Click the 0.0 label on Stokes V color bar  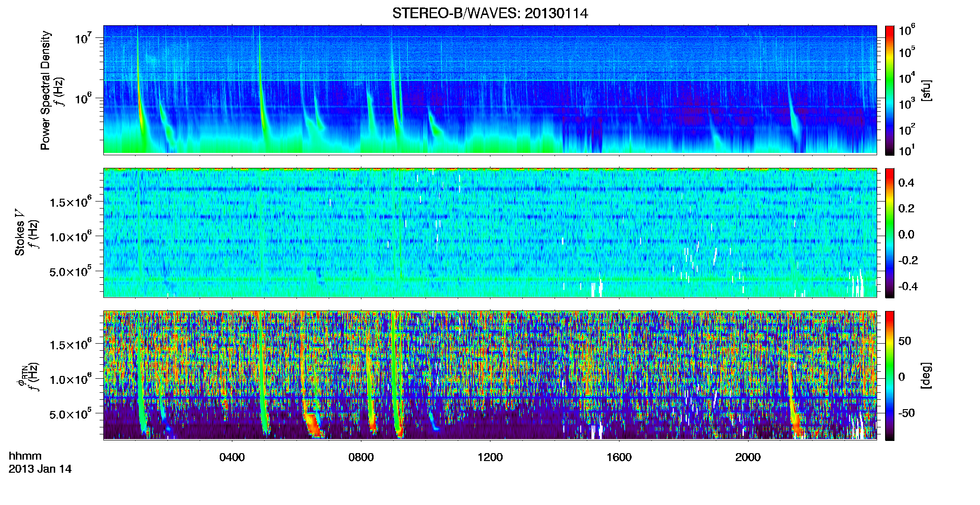coord(907,234)
